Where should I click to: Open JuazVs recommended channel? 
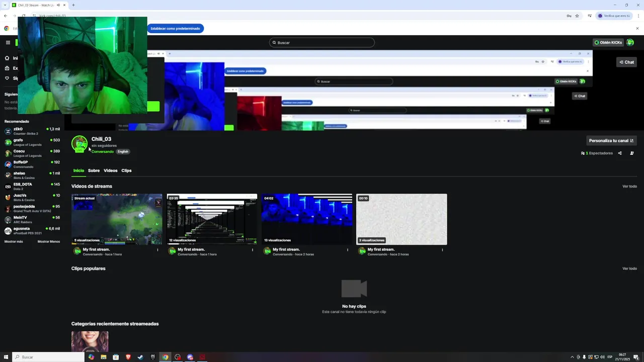pos(32,198)
